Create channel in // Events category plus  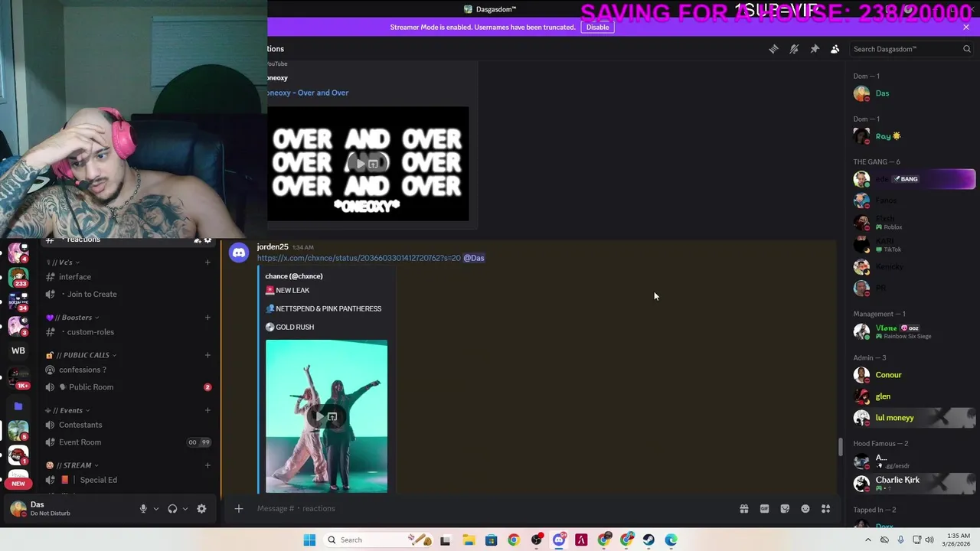point(207,410)
